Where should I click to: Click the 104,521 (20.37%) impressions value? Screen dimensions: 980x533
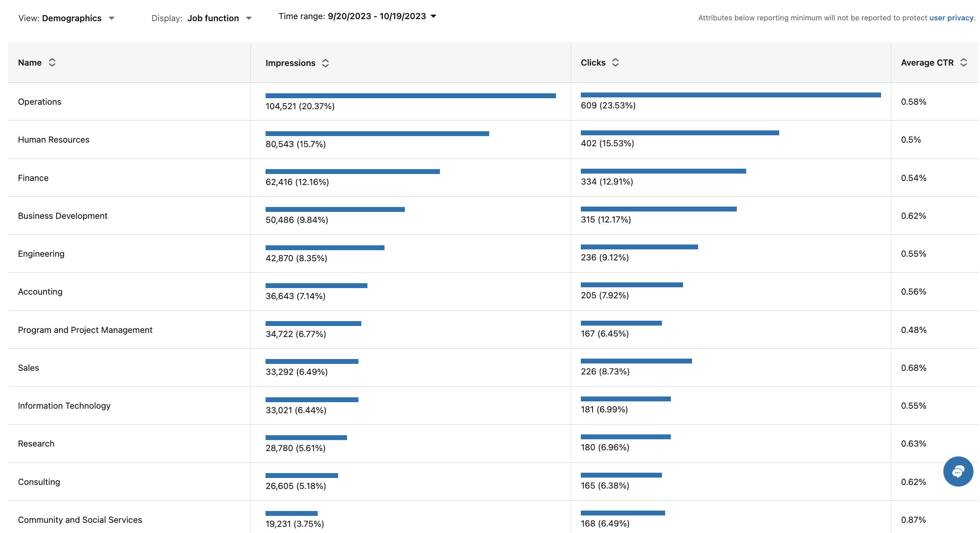[x=300, y=106]
